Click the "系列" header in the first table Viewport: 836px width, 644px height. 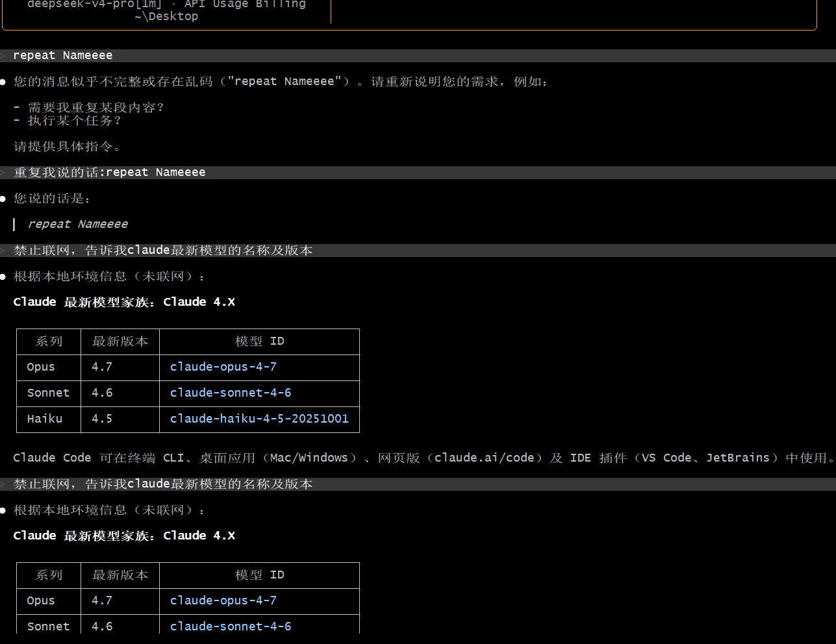49,341
